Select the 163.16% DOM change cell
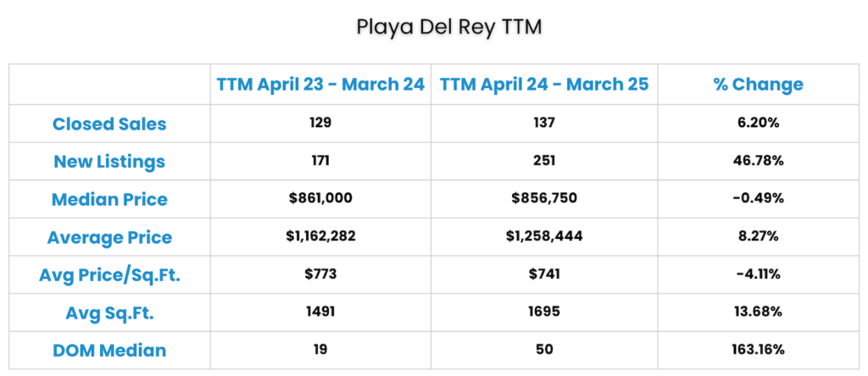 [x=759, y=350]
